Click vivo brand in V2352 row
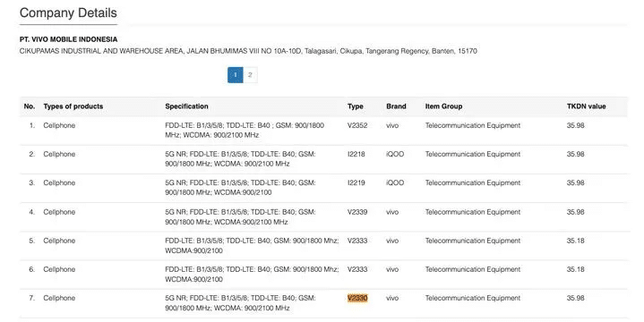 392,125
